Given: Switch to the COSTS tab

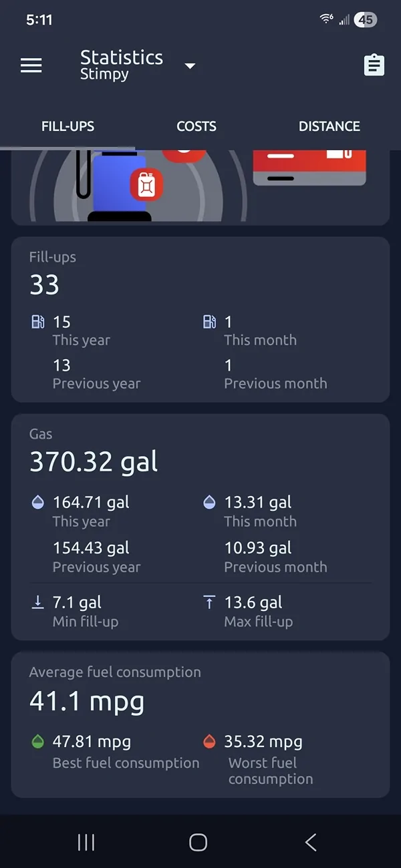Looking at the screenshot, I should point(196,126).
